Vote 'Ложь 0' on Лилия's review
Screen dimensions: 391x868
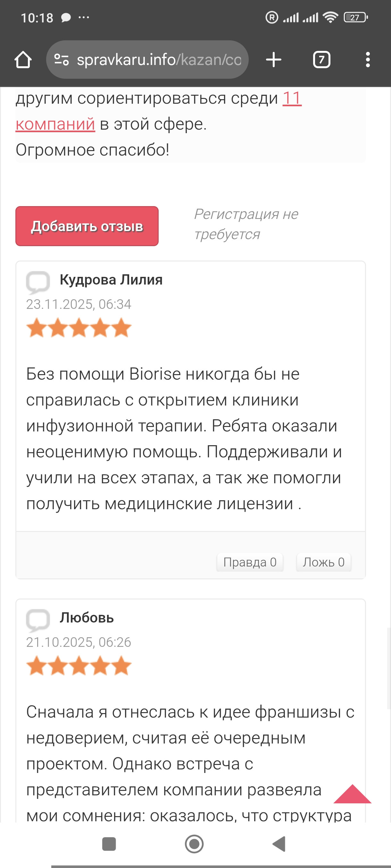click(x=323, y=562)
